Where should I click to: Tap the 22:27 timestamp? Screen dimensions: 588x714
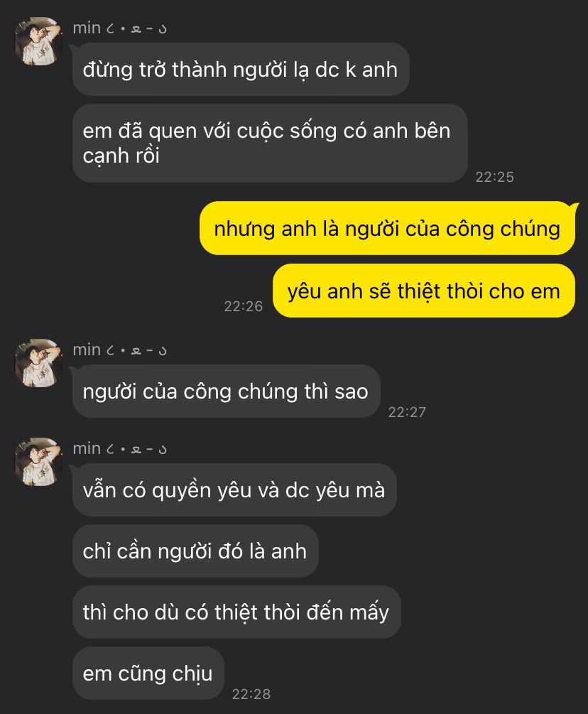(407, 411)
